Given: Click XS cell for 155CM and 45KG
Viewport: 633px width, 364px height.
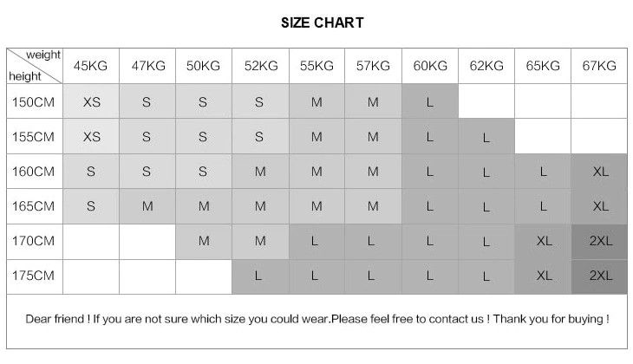Looking at the screenshot, I should tap(91, 137).
